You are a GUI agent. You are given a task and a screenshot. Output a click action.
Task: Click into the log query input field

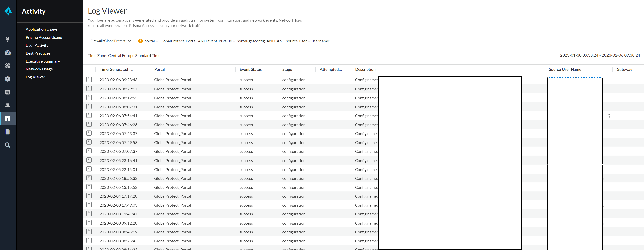pos(400,41)
